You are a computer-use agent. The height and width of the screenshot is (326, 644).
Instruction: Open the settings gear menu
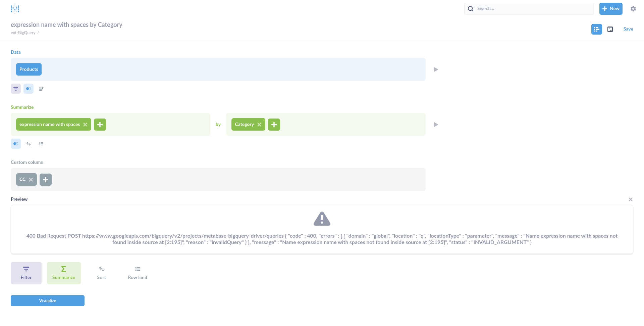click(633, 9)
